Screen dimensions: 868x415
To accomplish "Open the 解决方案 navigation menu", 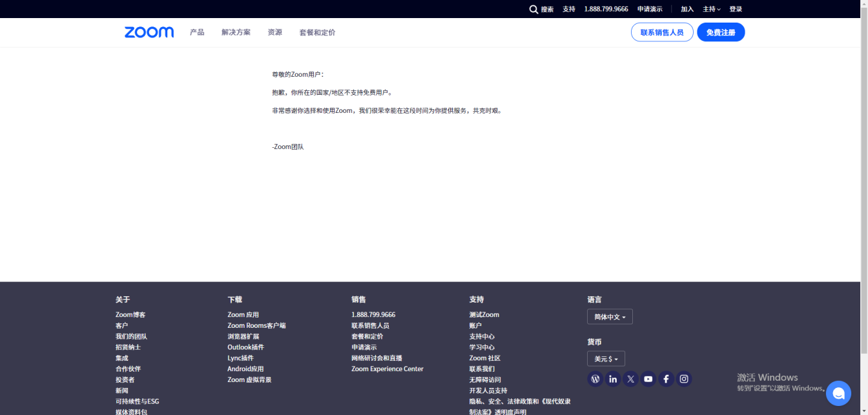I will coord(236,32).
